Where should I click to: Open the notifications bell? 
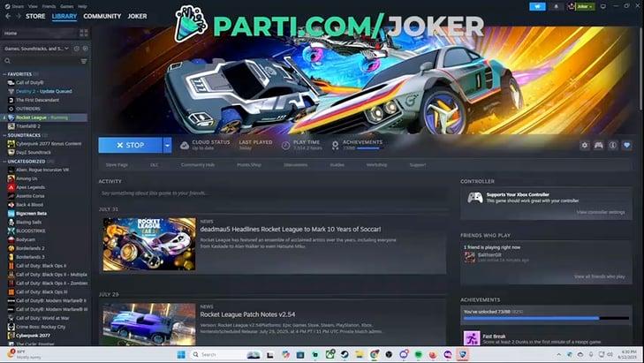coord(557,6)
